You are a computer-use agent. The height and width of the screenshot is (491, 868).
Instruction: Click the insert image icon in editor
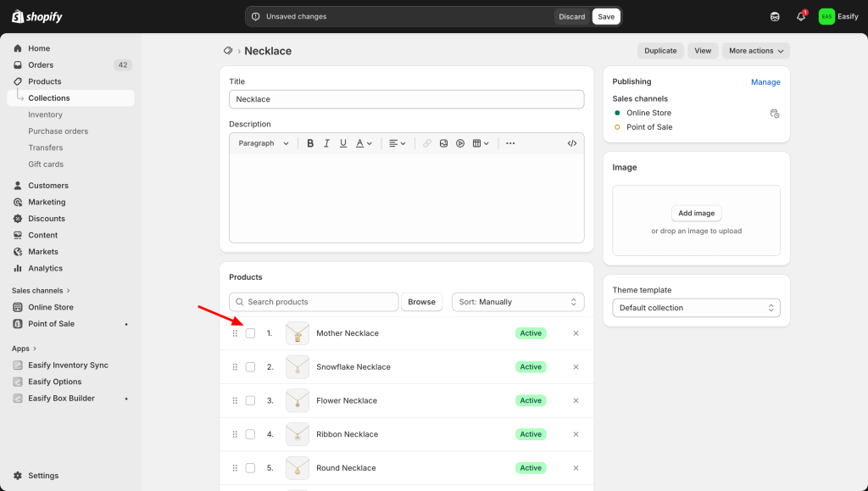(443, 143)
